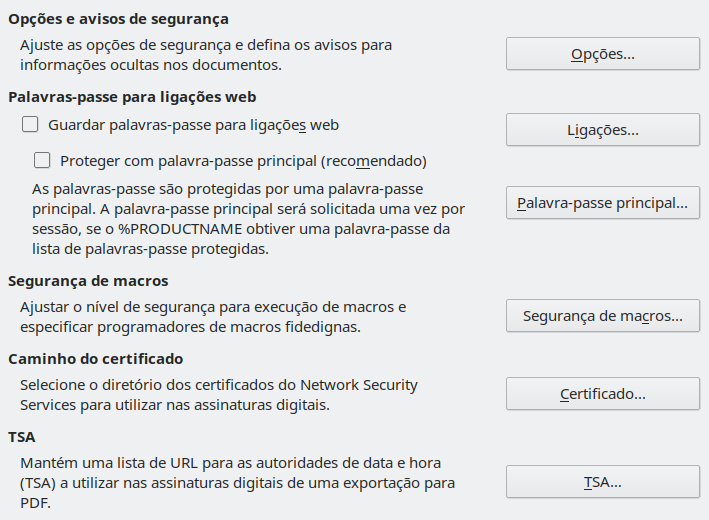Click the 'Palavras-passe para ligações web' section heading
This screenshot has height=520, width=709.
pyautogui.click(x=132, y=97)
